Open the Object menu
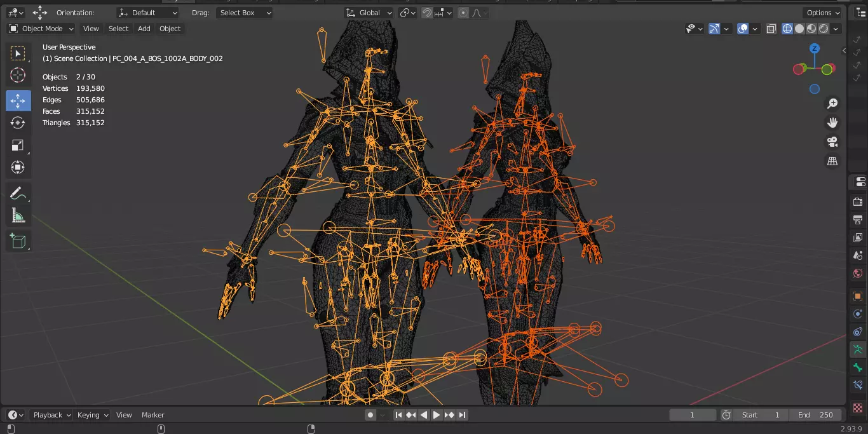This screenshot has height=434, width=868. click(170, 29)
